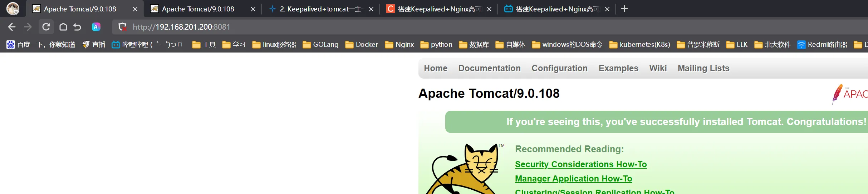Open the Manager Application How-To link
868x194 pixels.
click(x=573, y=179)
